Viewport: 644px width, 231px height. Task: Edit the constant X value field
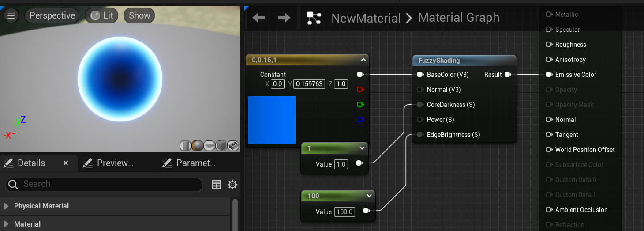click(x=277, y=84)
